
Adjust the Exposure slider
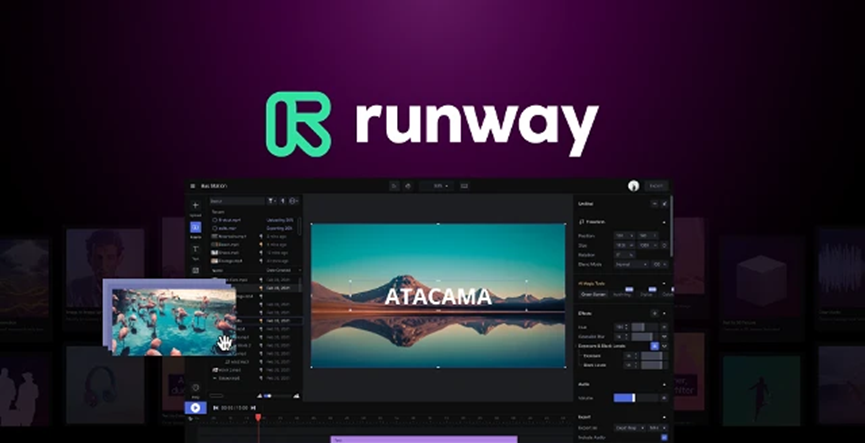[652, 356]
